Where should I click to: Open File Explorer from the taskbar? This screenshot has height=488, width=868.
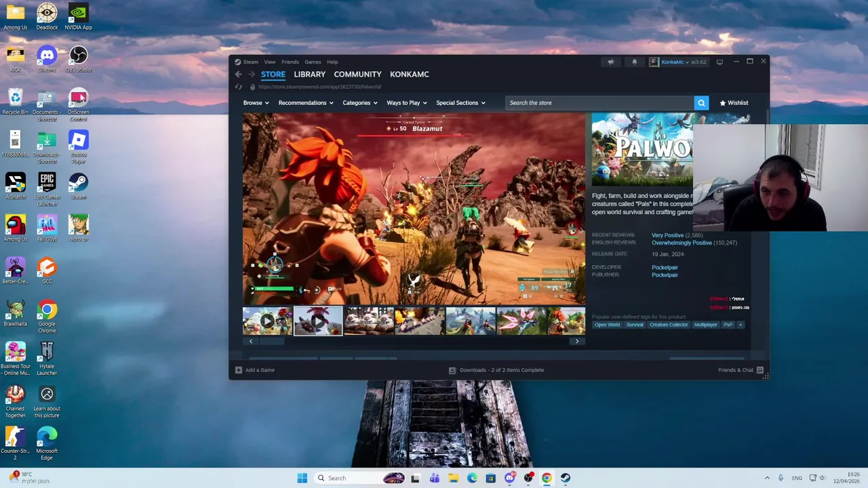[453, 478]
